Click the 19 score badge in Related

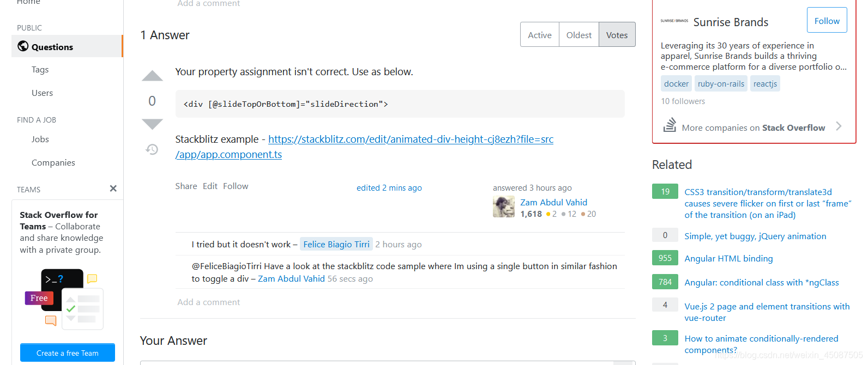point(665,192)
